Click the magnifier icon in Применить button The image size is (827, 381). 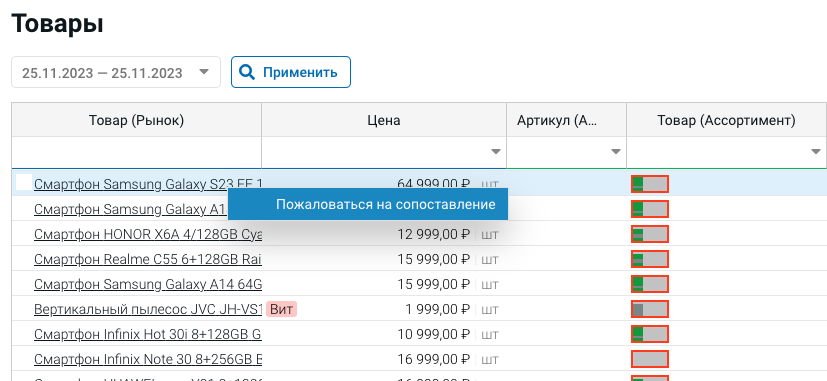tap(247, 72)
